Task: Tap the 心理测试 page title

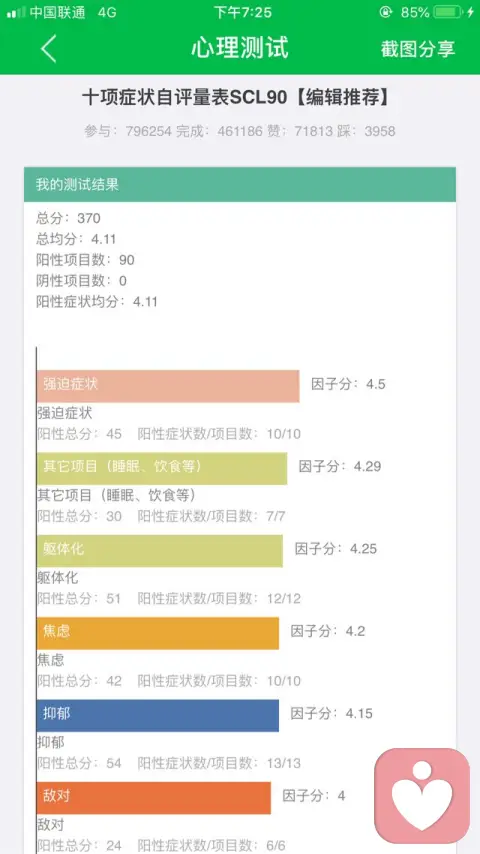Action: click(240, 48)
